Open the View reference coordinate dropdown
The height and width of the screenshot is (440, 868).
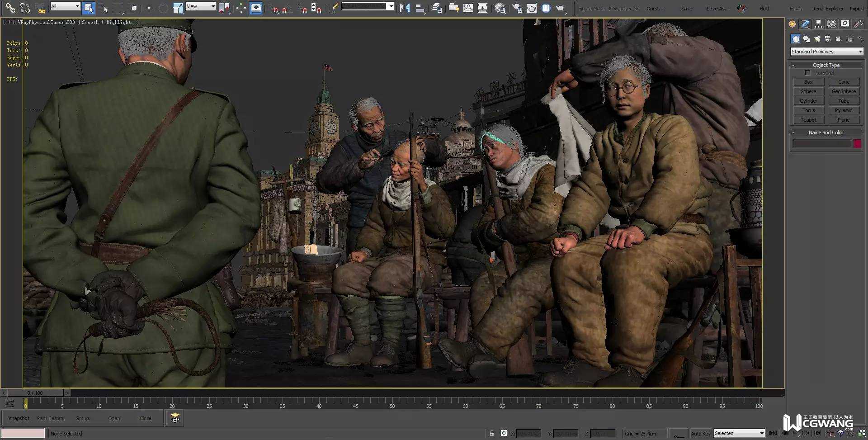(x=201, y=6)
